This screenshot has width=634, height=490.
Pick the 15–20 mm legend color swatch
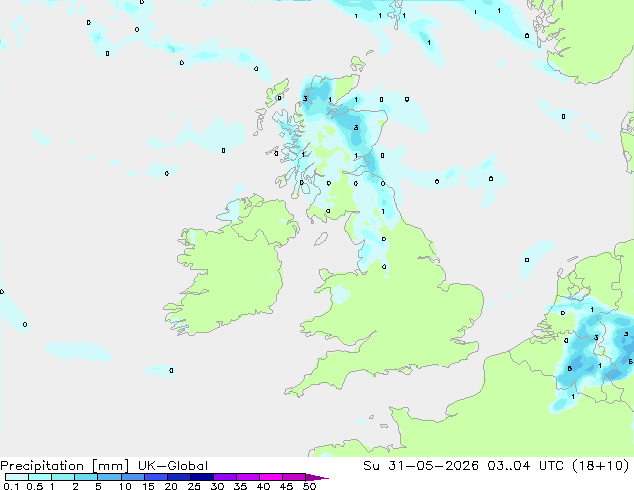pos(155,477)
